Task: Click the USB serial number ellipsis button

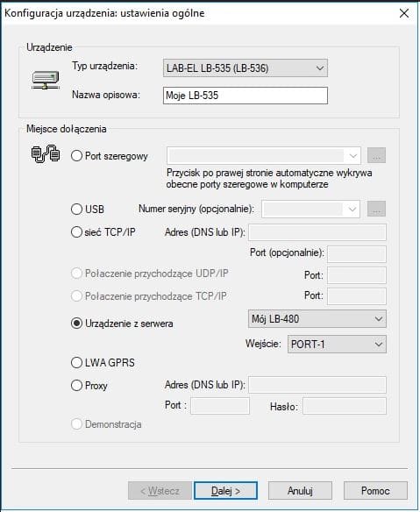Action: [376, 209]
